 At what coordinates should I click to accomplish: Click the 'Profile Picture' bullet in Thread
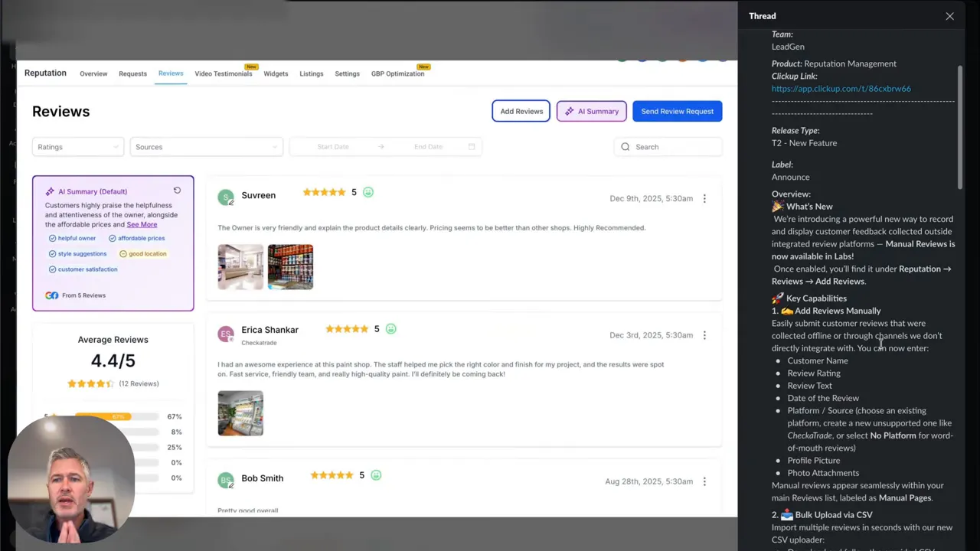coord(814,461)
